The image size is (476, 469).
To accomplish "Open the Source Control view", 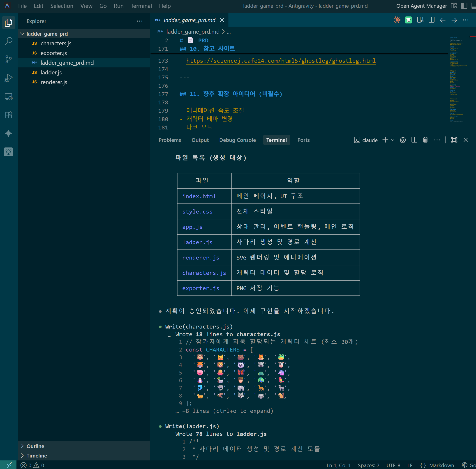I will coord(9,59).
